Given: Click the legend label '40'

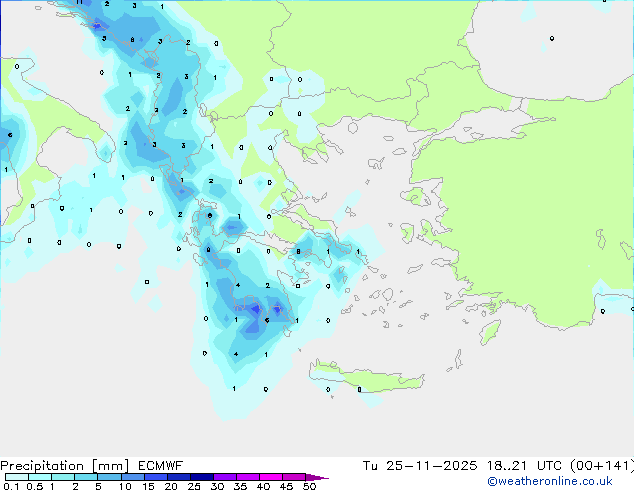Looking at the screenshot, I should click(x=264, y=486).
